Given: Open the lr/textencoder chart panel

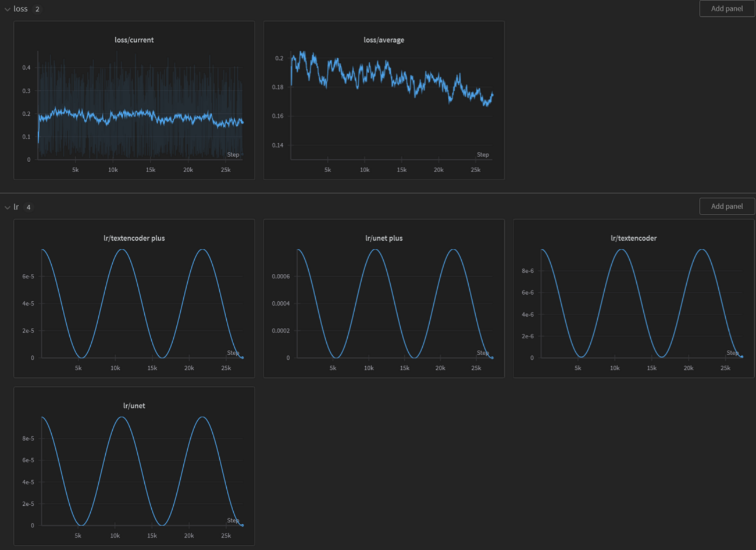Looking at the screenshot, I should 633,298.
